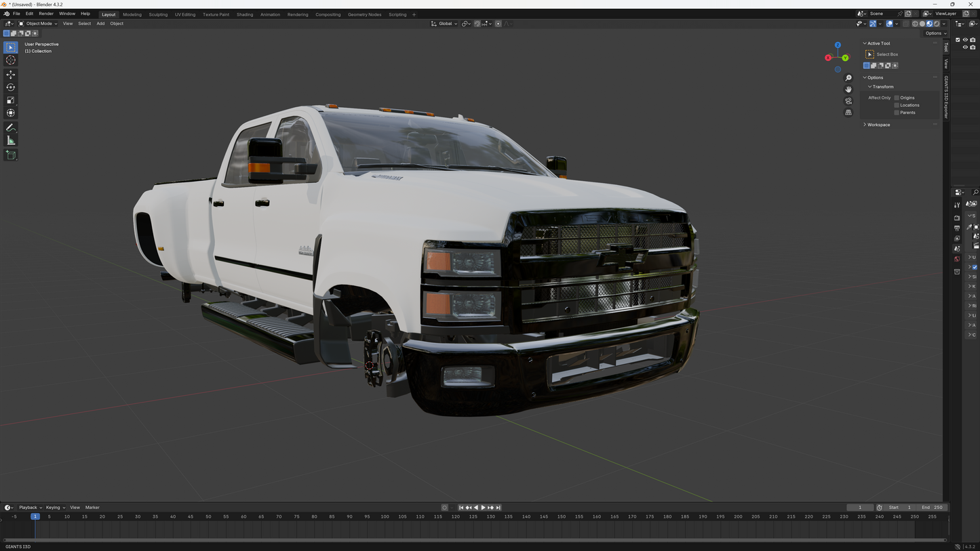Click the Move view hand icon
980x551 pixels.
point(848,89)
